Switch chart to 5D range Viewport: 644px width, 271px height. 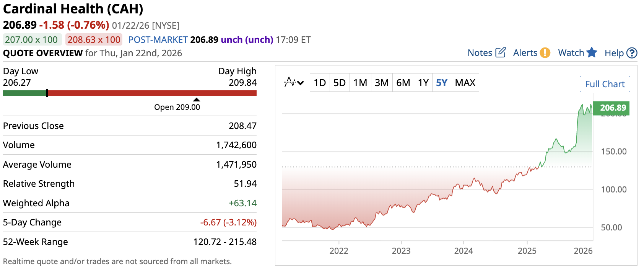(x=340, y=83)
